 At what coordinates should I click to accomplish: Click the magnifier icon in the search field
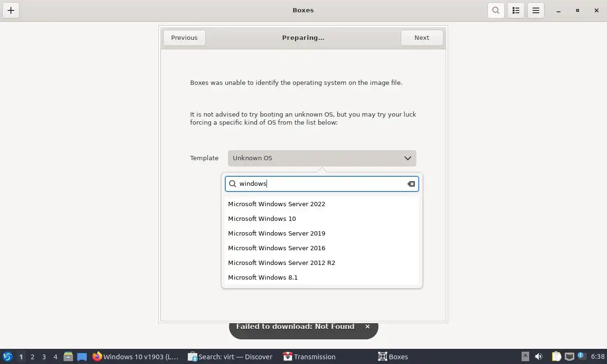point(232,184)
